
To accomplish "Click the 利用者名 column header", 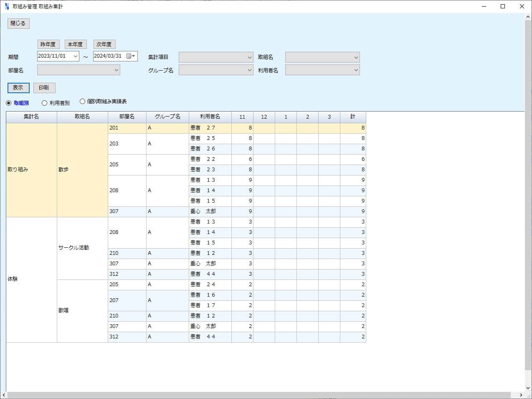I will click(x=210, y=117).
